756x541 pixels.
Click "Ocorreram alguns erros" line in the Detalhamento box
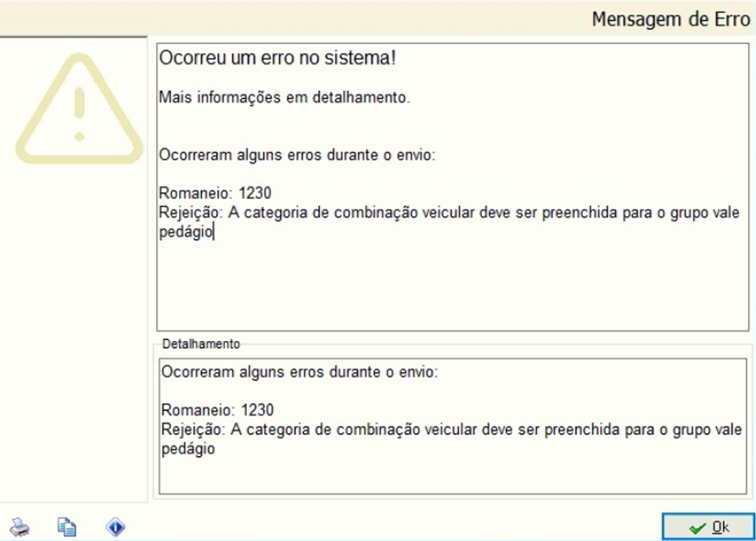(299, 372)
